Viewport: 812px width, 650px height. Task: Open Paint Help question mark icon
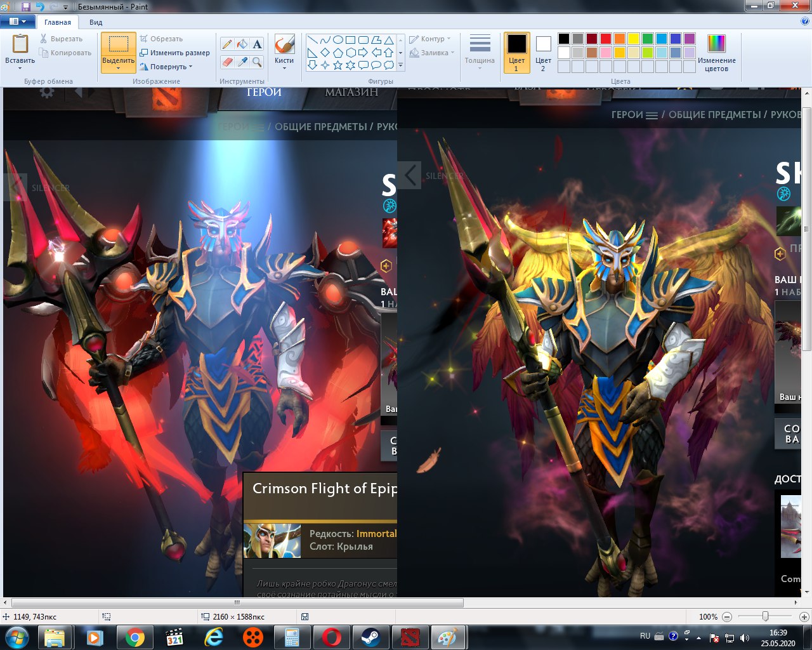[804, 21]
